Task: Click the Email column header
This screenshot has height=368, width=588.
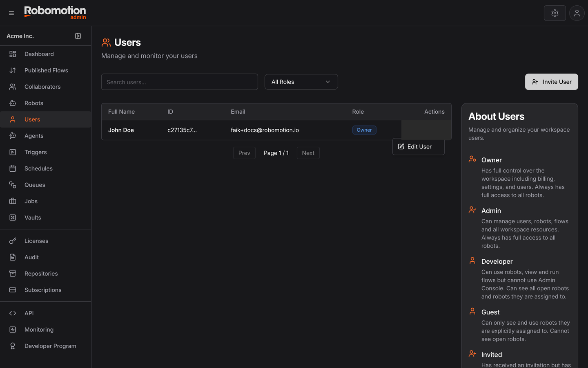Action: click(x=238, y=112)
